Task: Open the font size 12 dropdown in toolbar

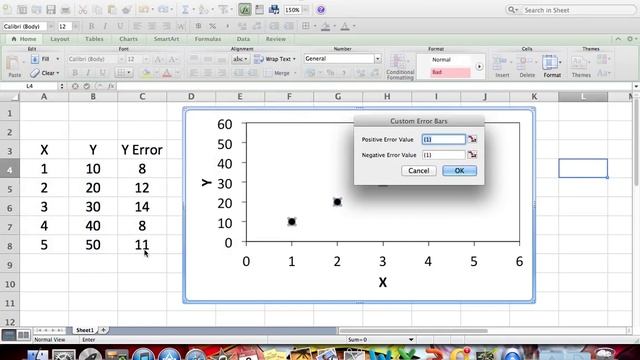Action: pyautogui.click(x=76, y=27)
